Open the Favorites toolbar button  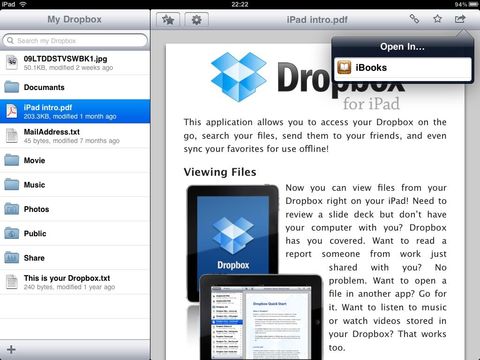click(x=168, y=20)
